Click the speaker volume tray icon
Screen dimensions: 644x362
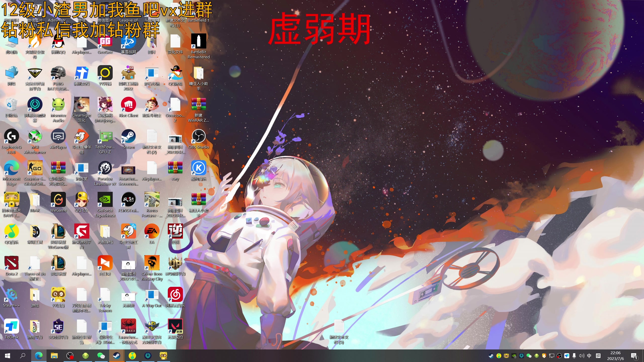[582, 356]
